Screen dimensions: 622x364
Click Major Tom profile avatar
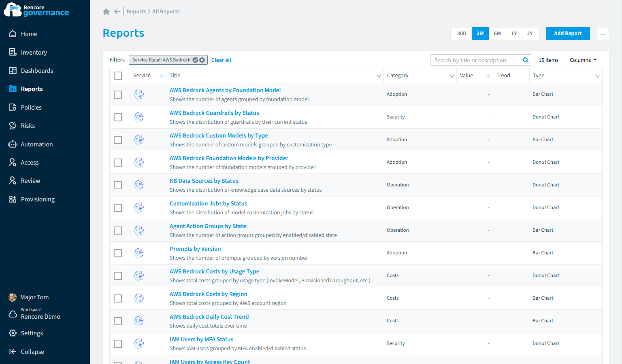(x=12, y=297)
